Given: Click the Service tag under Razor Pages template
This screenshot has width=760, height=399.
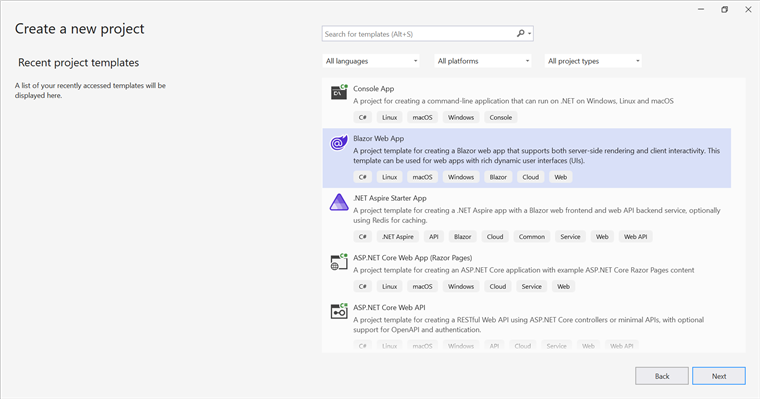Looking at the screenshot, I should 532,287.
